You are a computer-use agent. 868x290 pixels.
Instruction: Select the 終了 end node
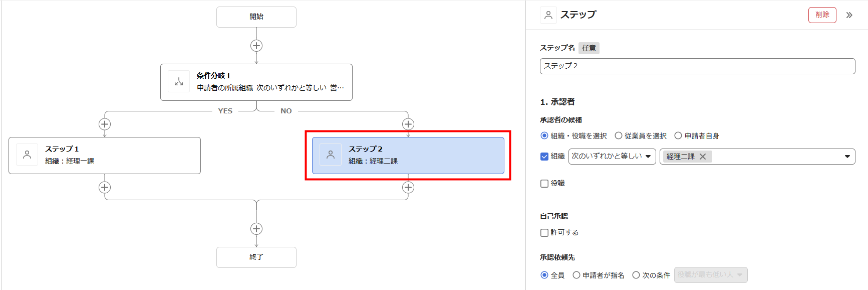[256, 257]
